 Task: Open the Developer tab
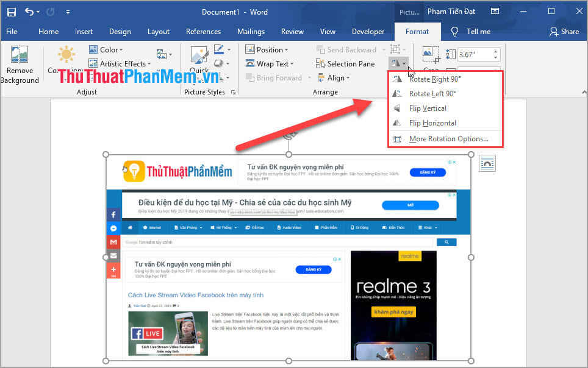[x=368, y=31]
